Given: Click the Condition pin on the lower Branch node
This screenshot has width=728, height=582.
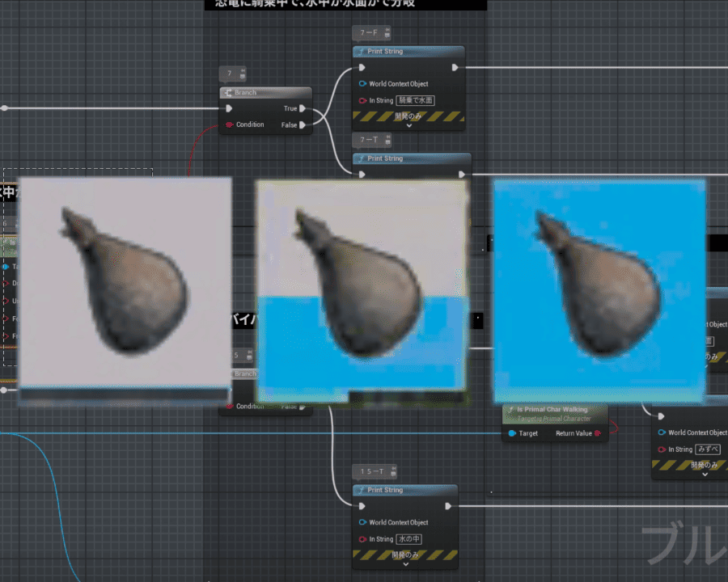Looking at the screenshot, I should (230, 406).
